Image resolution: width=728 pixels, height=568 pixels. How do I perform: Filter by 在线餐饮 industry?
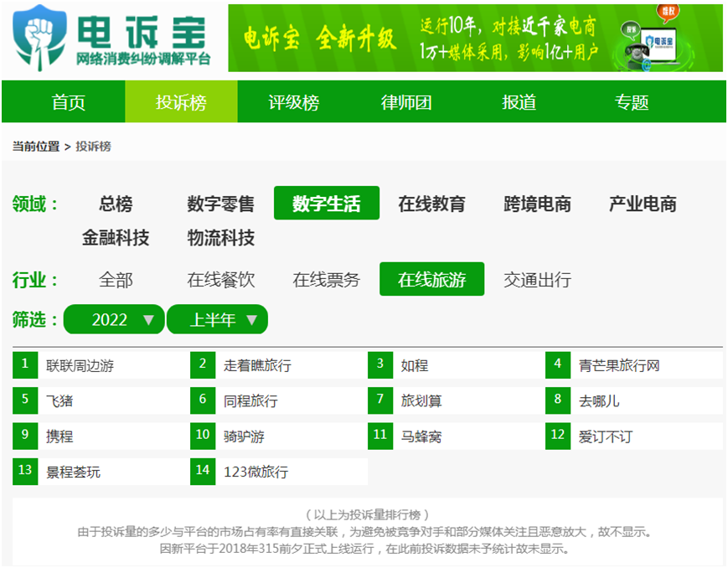[x=221, y=280]
